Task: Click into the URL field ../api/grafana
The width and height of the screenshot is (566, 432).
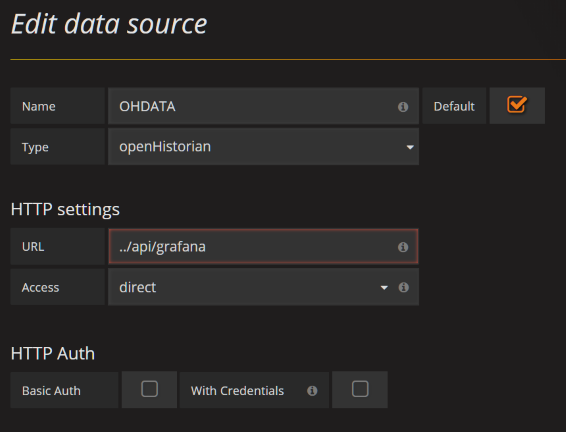Action: tap(264, 246)
